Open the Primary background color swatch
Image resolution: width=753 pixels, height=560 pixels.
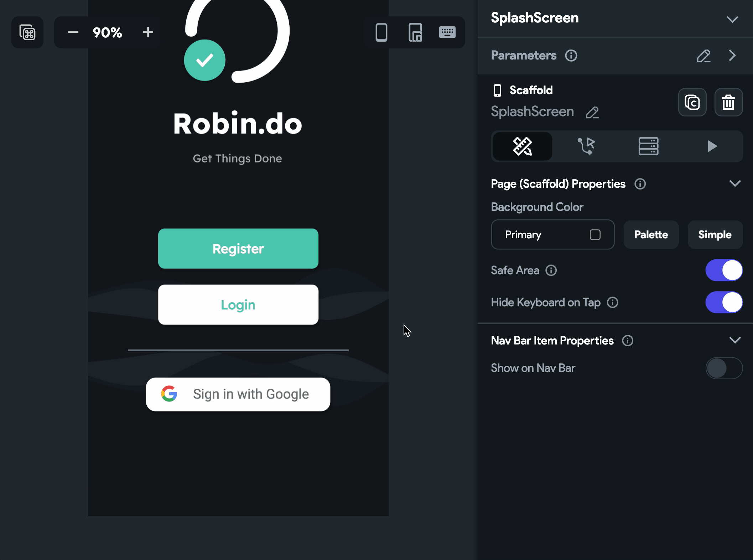pos(595,235)
